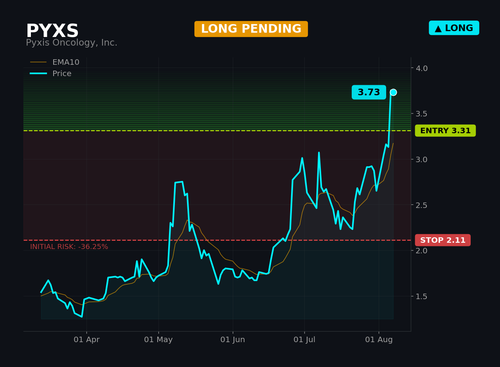Click the 3.5 y-axis tick label
This screenshot has height=367, width=500.
click(421, 114)
